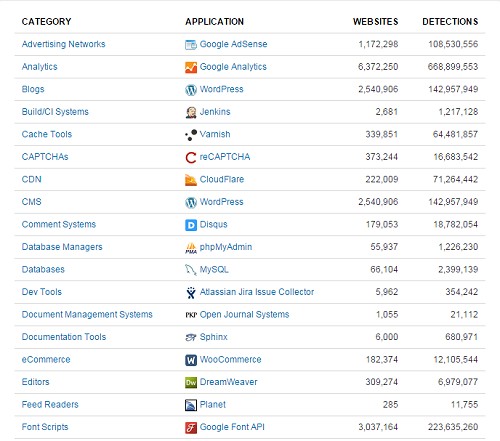Screen dimensions: 500x441
Task: Click the phpMyAdmin sailboat icon
Action: tap(191, 248)
